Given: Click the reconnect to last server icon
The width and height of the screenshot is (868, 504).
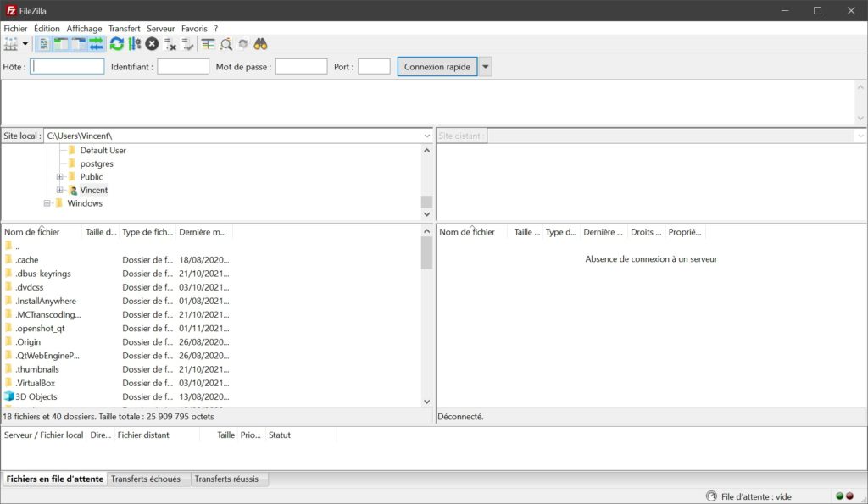Looking at the screenshot, I should click(187, 44).
